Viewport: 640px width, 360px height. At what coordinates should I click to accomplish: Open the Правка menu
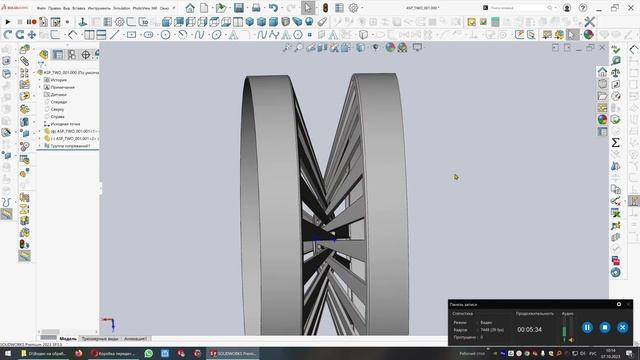coord(54,8)
